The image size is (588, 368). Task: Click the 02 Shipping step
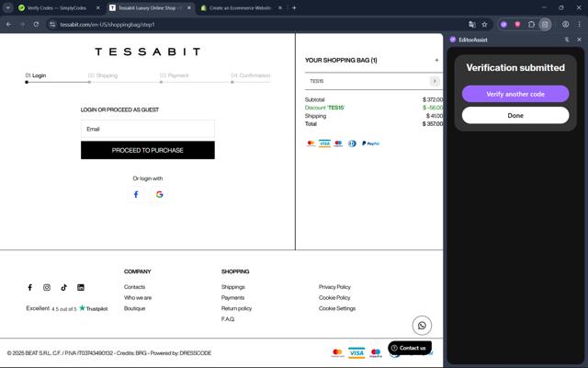103,75
